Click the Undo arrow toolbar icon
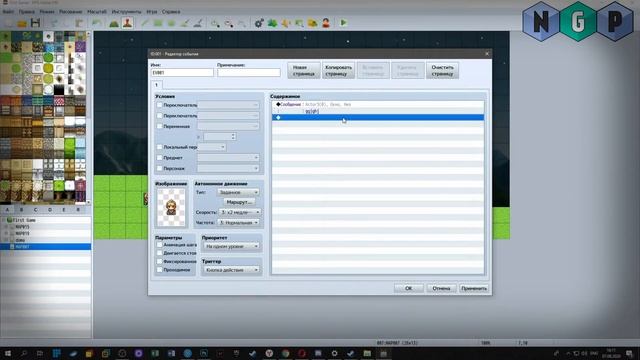The width and height of the screenshot is (640, 360). tap(97, 23)
